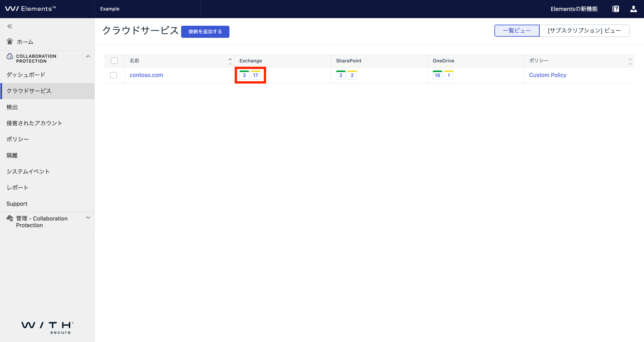The width and height of the screenshot is (644, 342).
Task: Open ダッシュボード in the sidebar
Action: coord(26,75)
